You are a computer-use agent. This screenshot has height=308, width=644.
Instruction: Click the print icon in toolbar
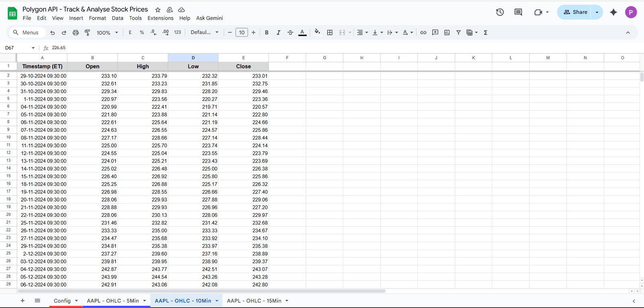click(76, 33)
